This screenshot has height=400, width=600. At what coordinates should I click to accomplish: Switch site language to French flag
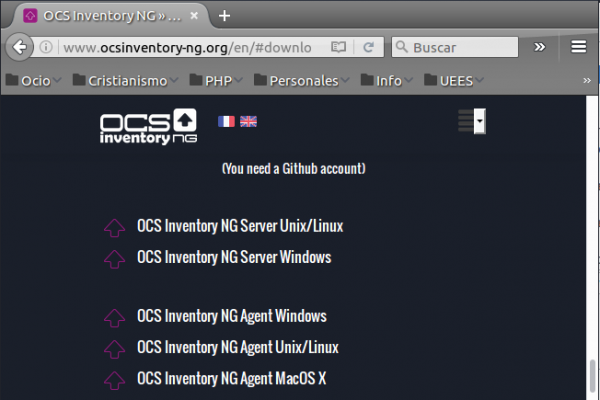(226, 121)
